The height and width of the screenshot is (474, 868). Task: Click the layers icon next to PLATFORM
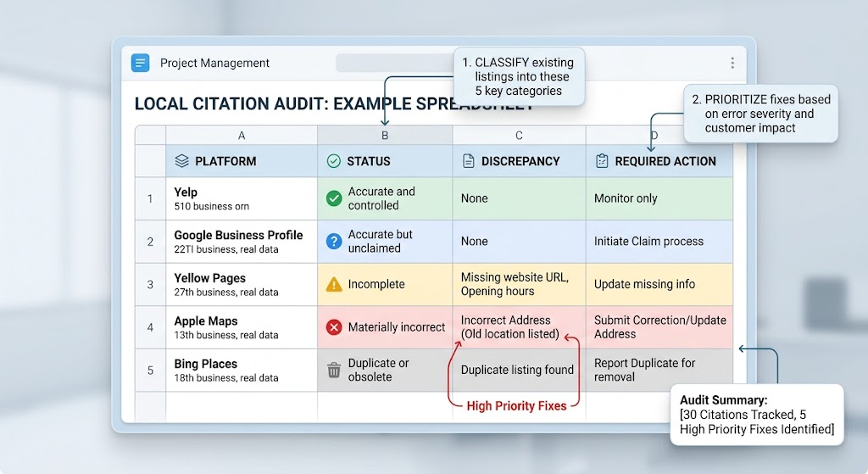click(181, 161)
